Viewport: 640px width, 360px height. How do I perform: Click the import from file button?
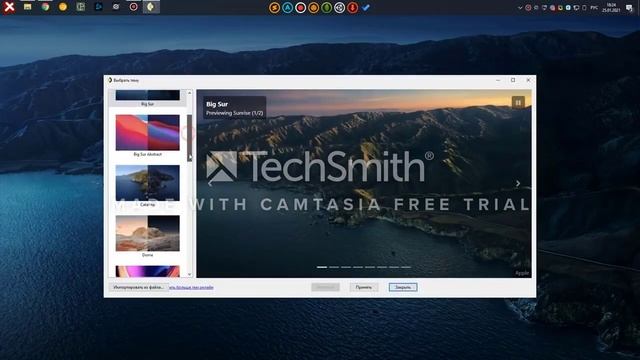point(139,287)
